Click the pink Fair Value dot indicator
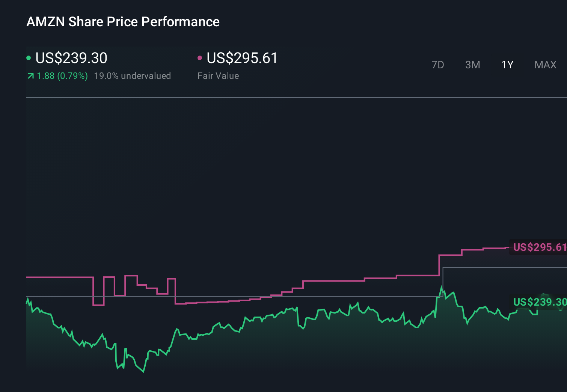Screen dimensions: 567x392 pyautogui.click(x=200, y=57)
